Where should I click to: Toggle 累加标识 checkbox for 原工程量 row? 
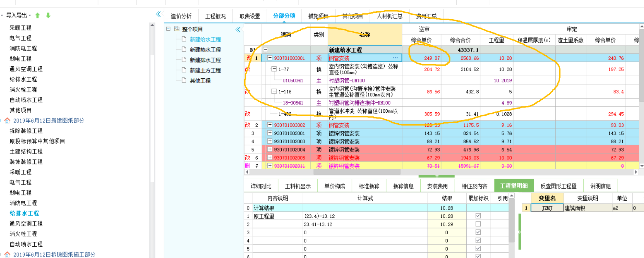[x=478, y=216]
